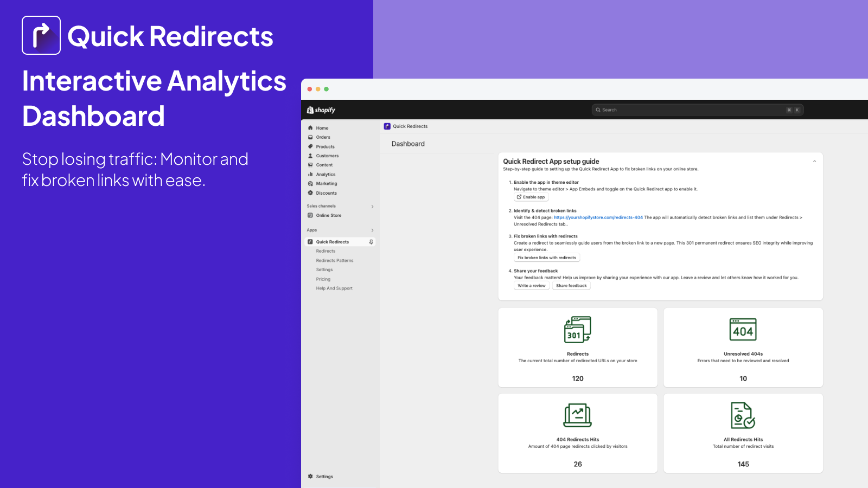
Task: Click the Quick Redirects icon in app breadcrumb
Action: coord(387,126)
